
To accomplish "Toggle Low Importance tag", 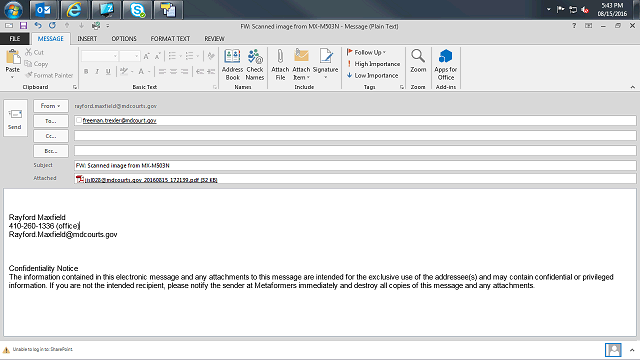I will click(x=372, y=76).
